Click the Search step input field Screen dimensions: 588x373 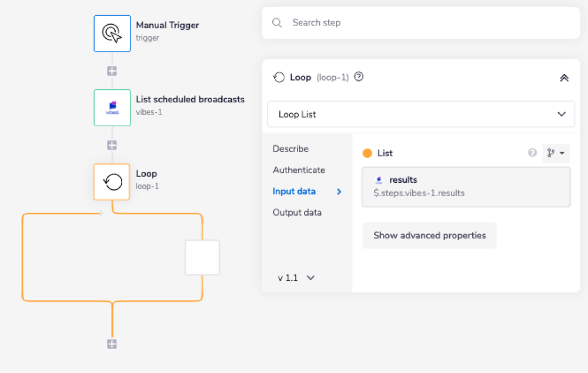[x=429, y=23]
